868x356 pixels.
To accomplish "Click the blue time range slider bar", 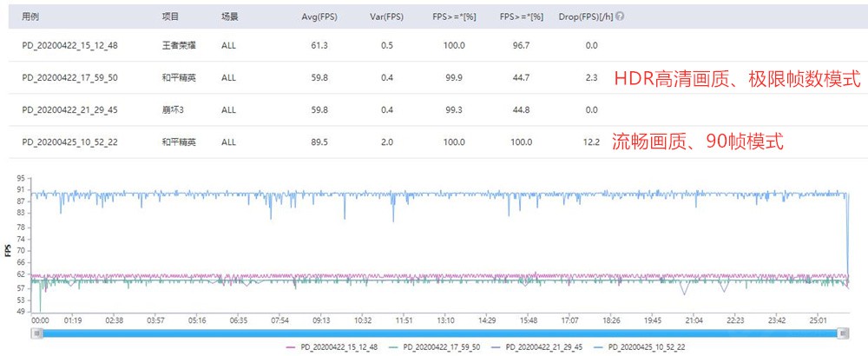I will coord(440,333).
